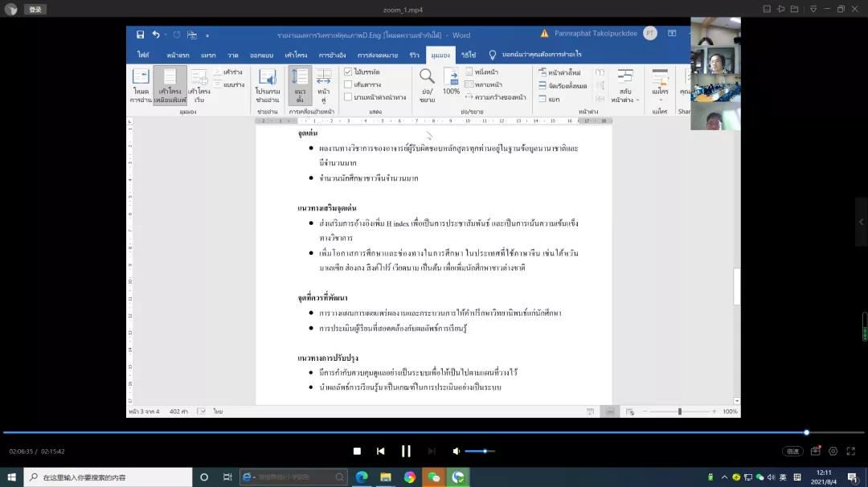Open the video player main menu dropdown

click(813, 9)
